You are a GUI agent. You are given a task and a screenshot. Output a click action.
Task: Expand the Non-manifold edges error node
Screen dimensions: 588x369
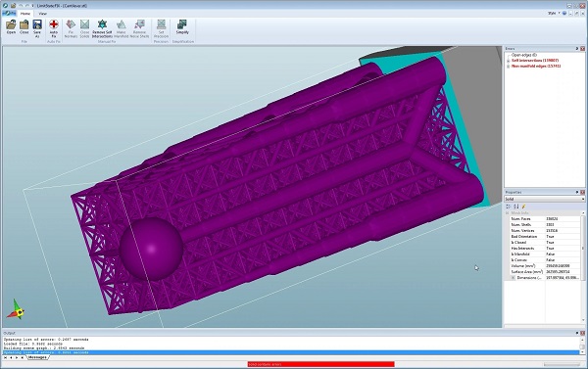[x=508, y=67]
